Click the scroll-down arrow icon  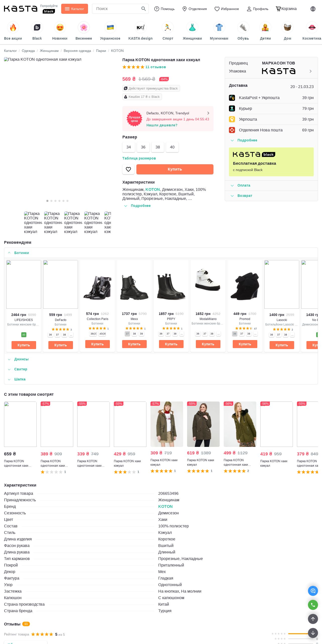click(x=313, y=633)
